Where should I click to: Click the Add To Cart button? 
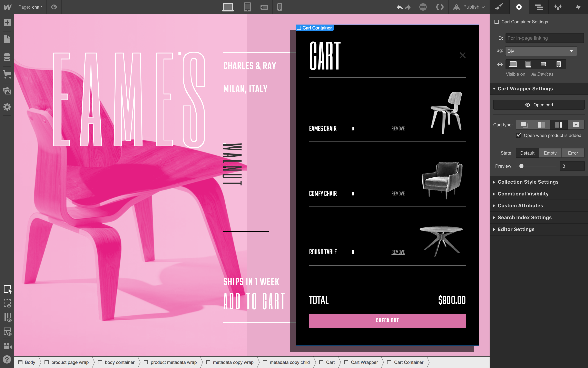click(254, 301)
